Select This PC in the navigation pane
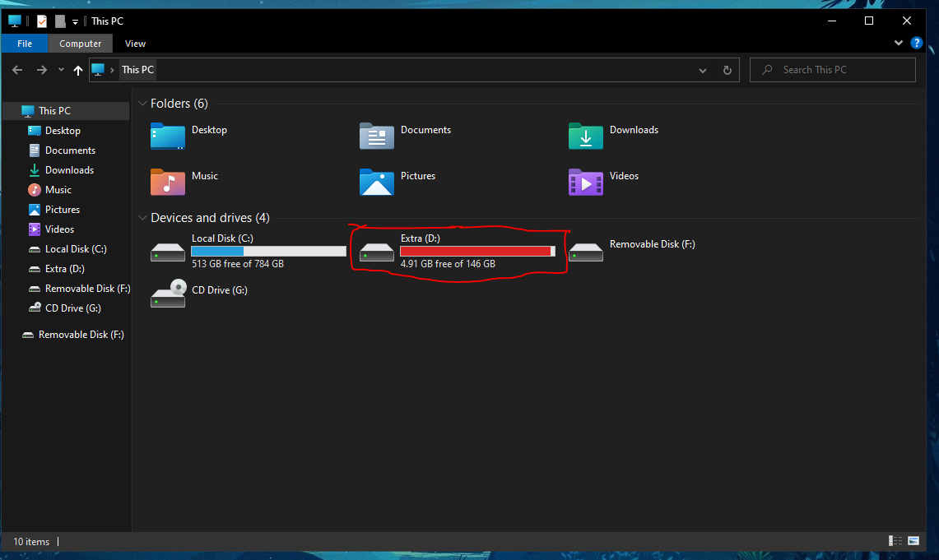Image resolution: width=939 pixels, height=560 pixels. coord(66,111)
